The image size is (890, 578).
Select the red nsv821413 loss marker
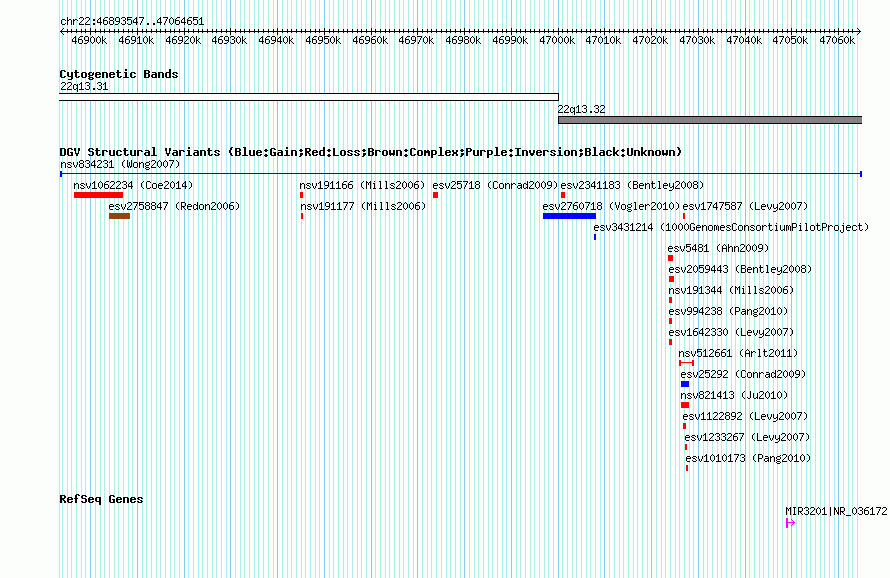coord(685,405)
